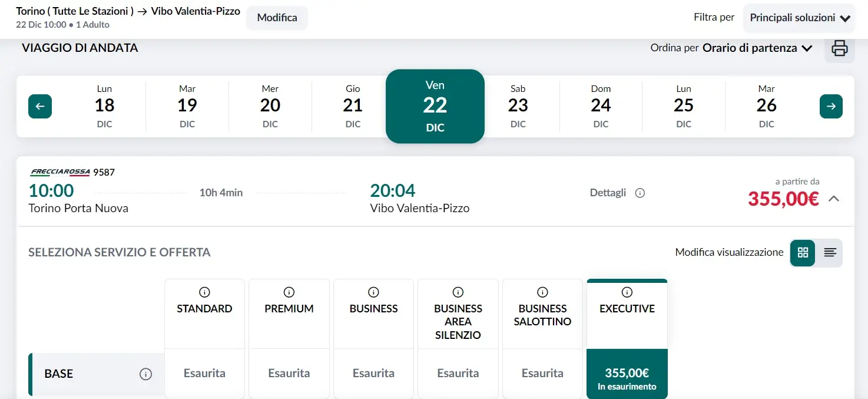
Task: Select Sab 23 Dic date tab
Action: [x=518, y=106]
